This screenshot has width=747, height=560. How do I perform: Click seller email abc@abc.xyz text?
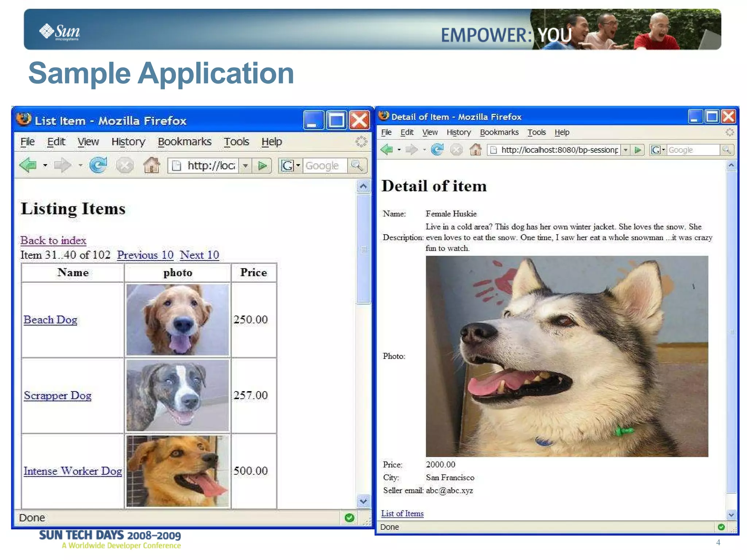coord(449,491)
